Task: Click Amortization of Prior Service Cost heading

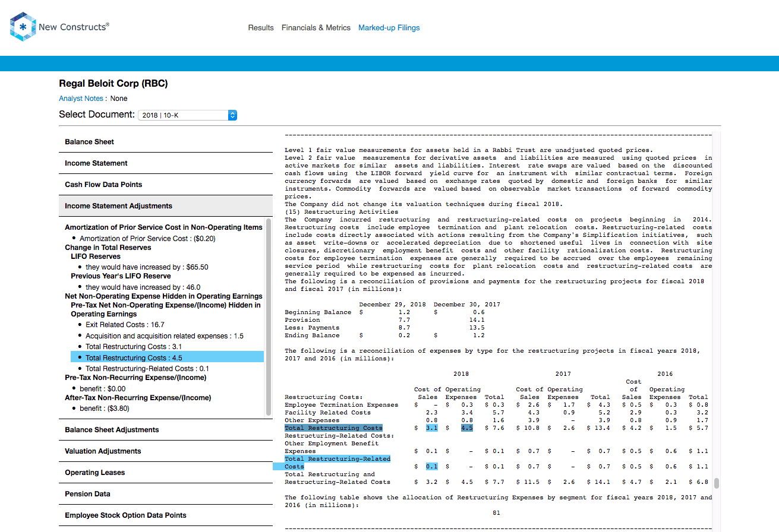Action: point(163,227)
